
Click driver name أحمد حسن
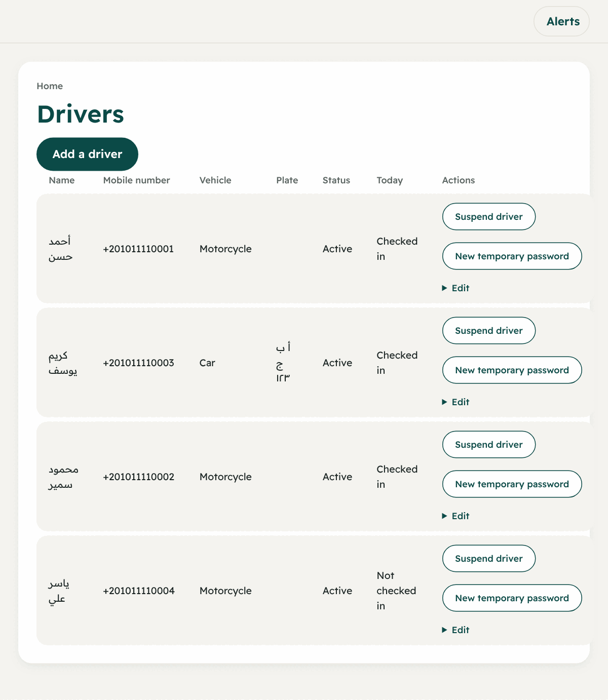tap(60, 249)
